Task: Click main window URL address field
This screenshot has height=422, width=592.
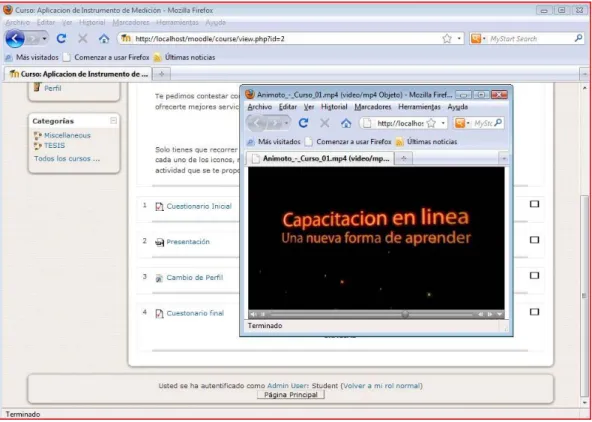Action: [x=285, y=39]
